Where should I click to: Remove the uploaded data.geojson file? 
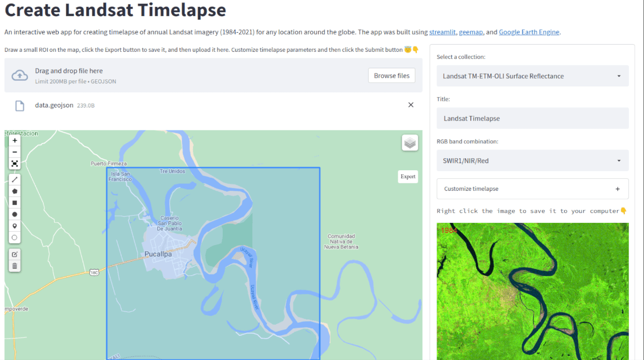click(411, 104)
